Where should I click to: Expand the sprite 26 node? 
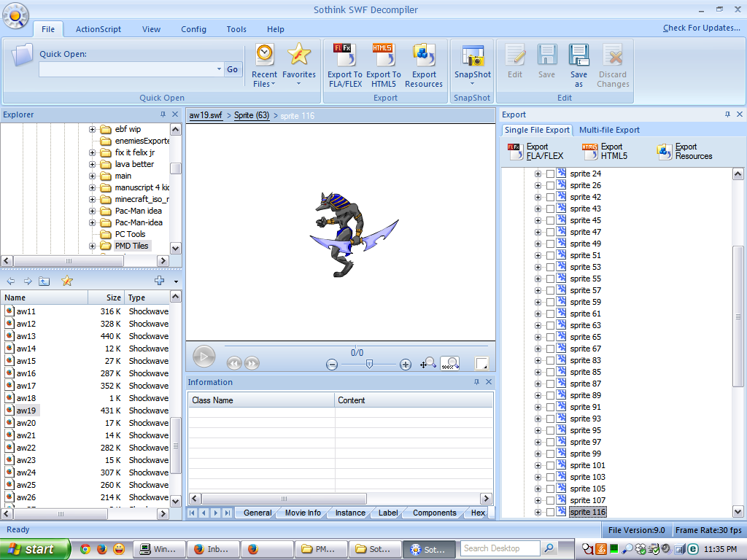click(x=538, y=186)
